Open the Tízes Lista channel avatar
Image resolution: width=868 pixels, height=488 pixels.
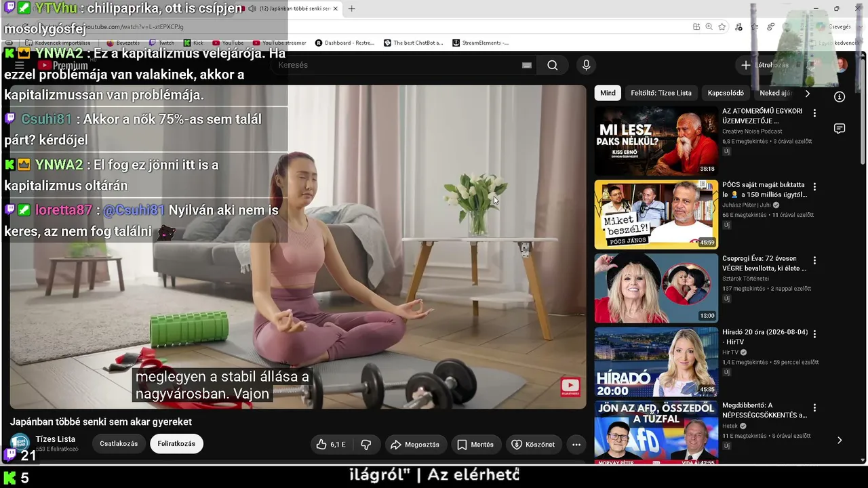point(20,444)
